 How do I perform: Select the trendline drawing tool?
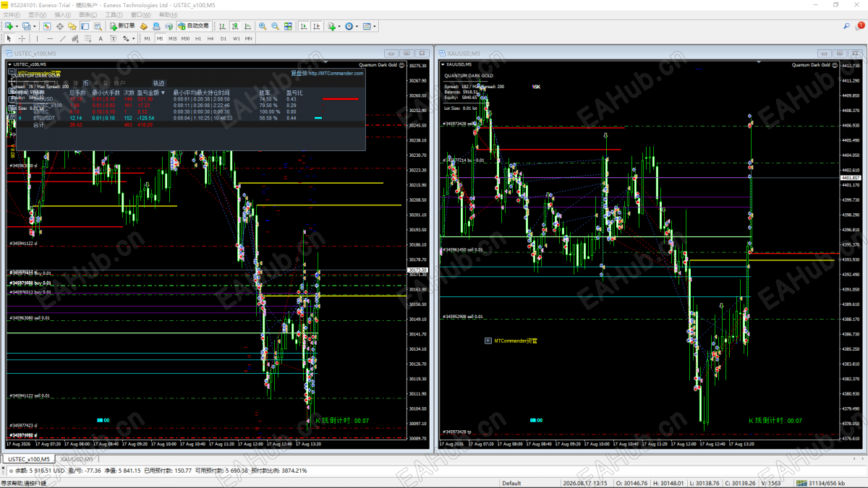click(63, 38)
